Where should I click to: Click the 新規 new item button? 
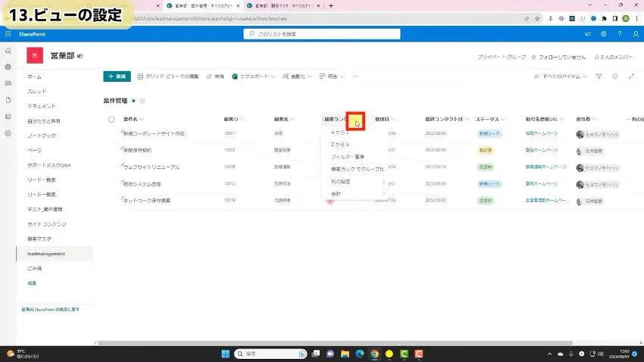click(117, 76)
